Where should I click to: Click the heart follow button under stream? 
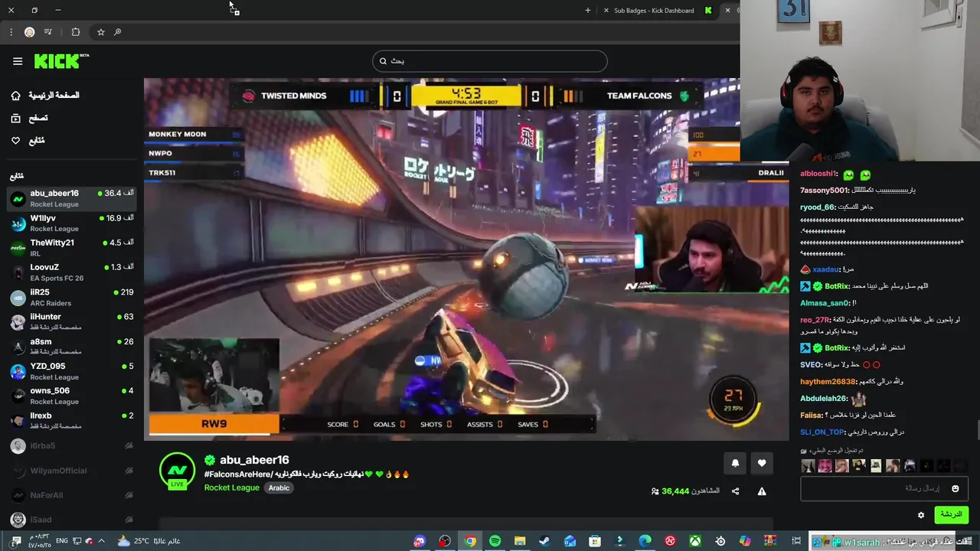pos(762,463)
